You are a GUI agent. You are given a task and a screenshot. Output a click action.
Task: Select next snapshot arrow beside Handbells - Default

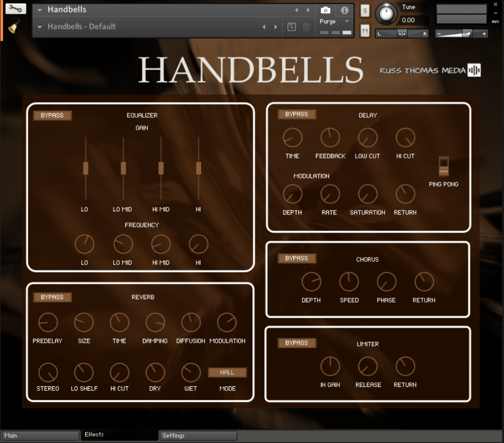point(275,27)
